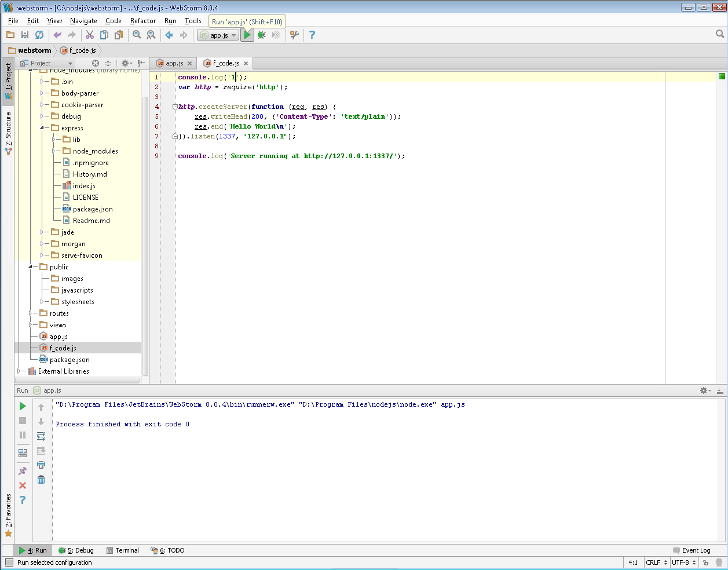
Task: Open the Terminal tool window
Action: pyautogui.click(x=122, y=550)
